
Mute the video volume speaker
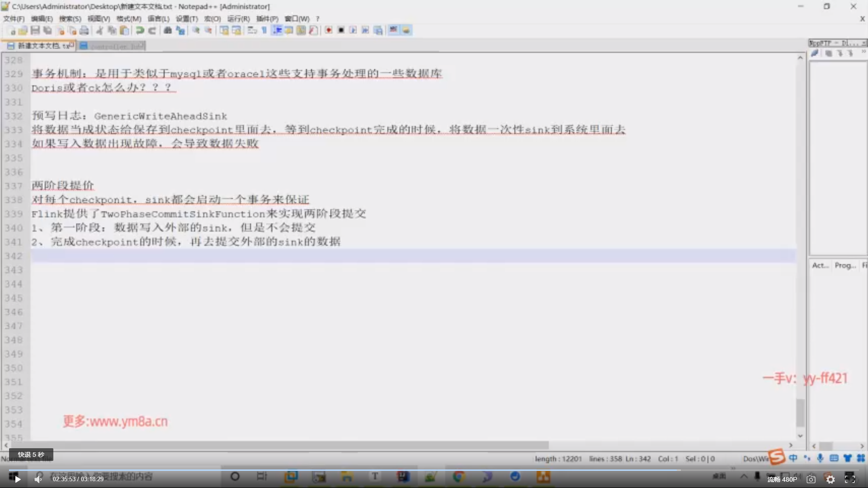point(38,479)
